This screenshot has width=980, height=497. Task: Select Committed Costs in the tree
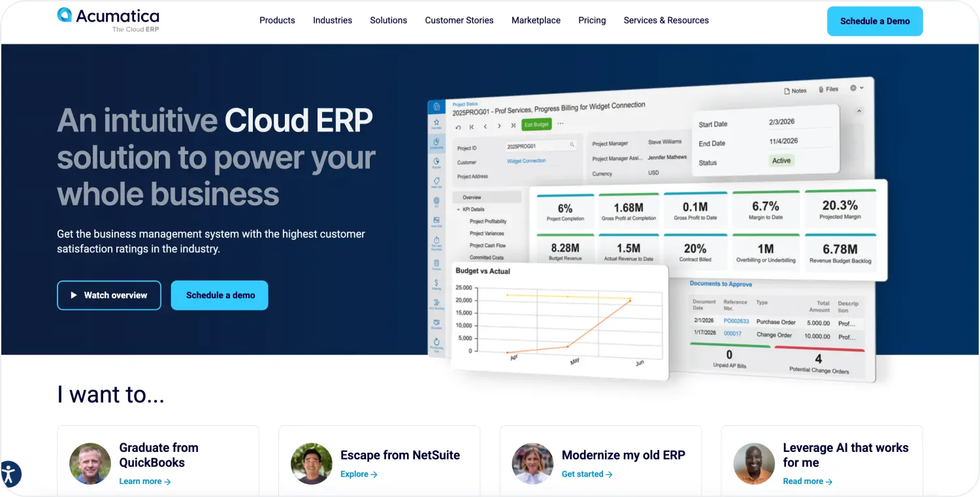pyautogui.click(x=487, y=258)
